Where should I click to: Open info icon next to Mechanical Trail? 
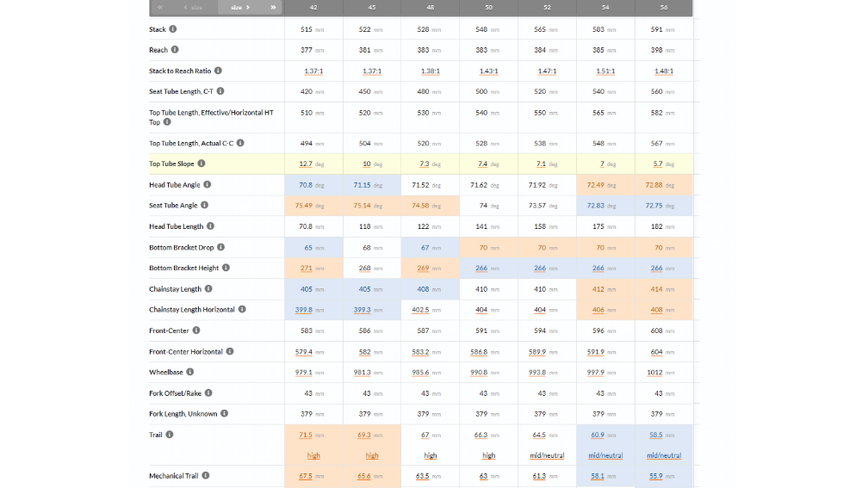[205, 475]
